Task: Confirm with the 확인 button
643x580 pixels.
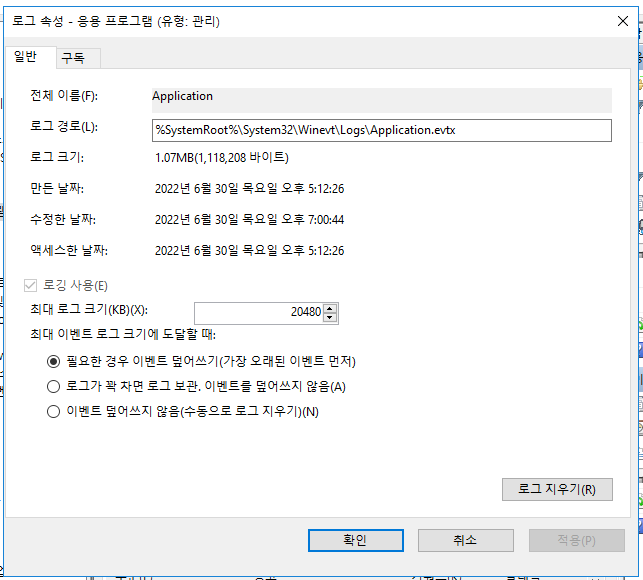Action: click(356, 540)
